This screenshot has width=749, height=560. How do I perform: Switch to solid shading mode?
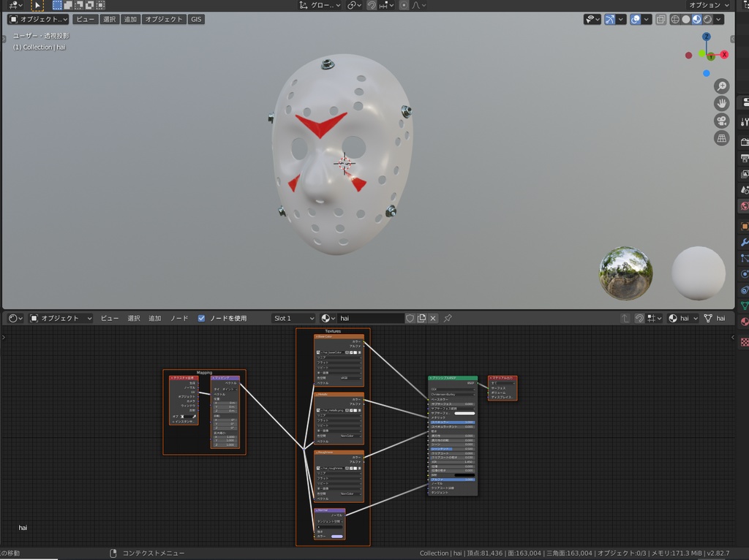coord(686,19)
